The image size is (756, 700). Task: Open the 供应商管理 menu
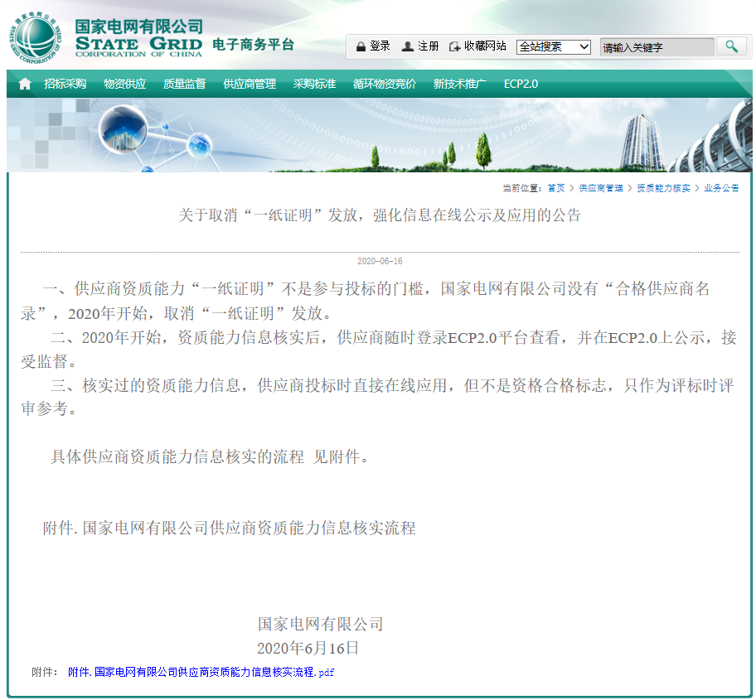(x=248, y=83)
